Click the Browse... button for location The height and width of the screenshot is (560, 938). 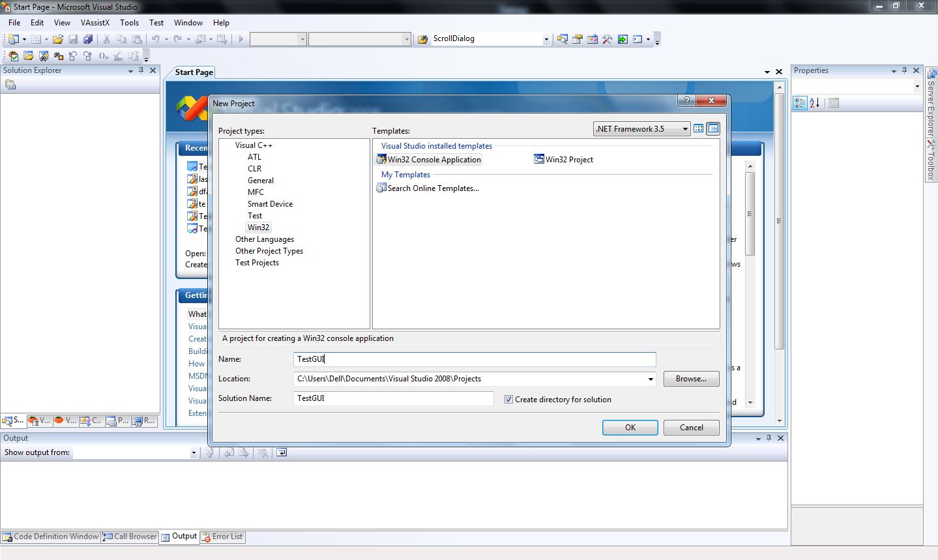(x=692, y=379)
